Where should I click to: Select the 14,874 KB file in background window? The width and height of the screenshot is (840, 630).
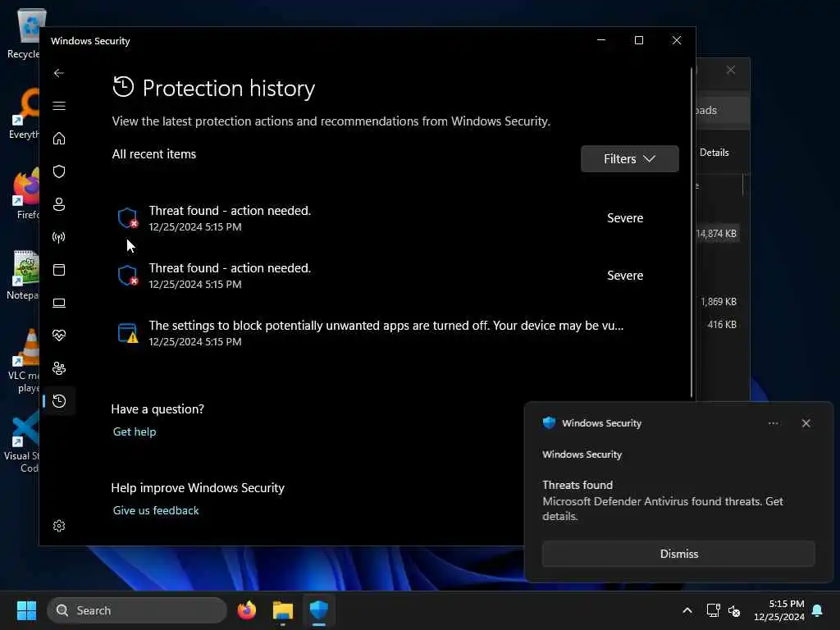pos(717,234)
